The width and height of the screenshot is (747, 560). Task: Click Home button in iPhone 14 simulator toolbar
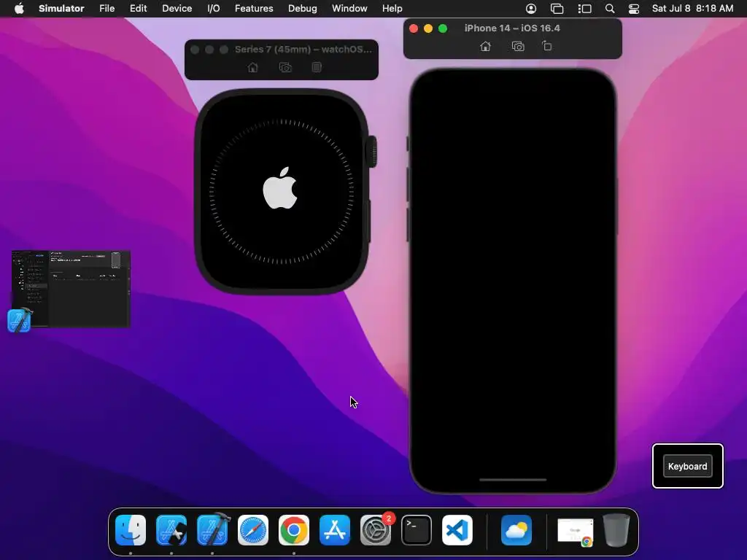[x=485, y=46]
